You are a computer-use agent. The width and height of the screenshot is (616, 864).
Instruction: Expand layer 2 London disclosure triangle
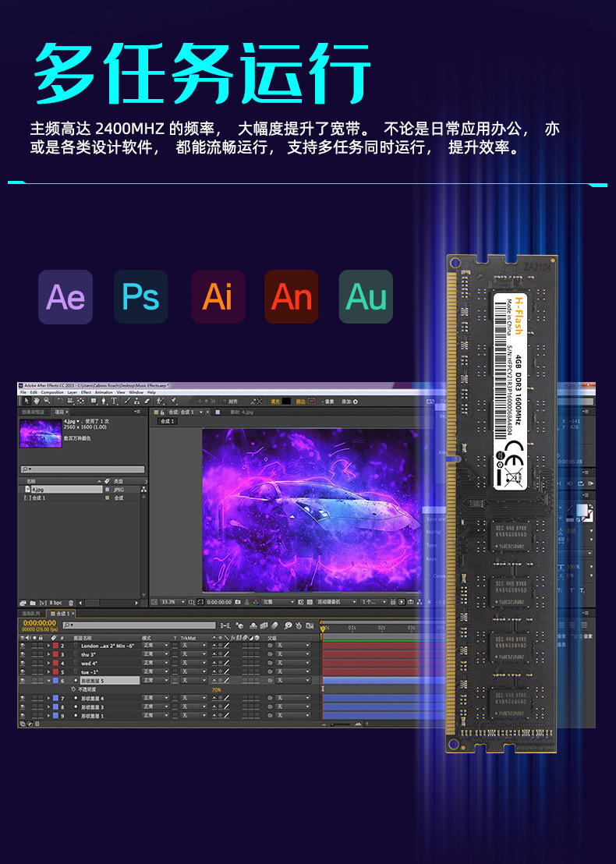click(48, 646)
